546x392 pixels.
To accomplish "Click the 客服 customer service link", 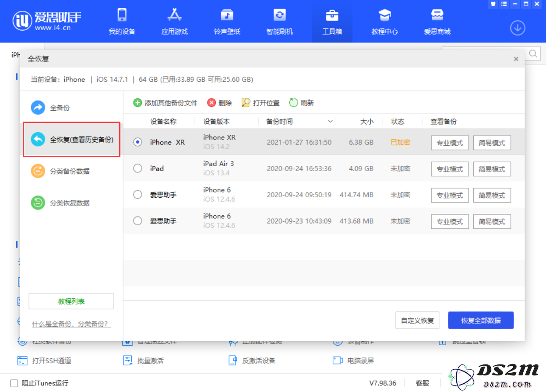I will 423,383.
